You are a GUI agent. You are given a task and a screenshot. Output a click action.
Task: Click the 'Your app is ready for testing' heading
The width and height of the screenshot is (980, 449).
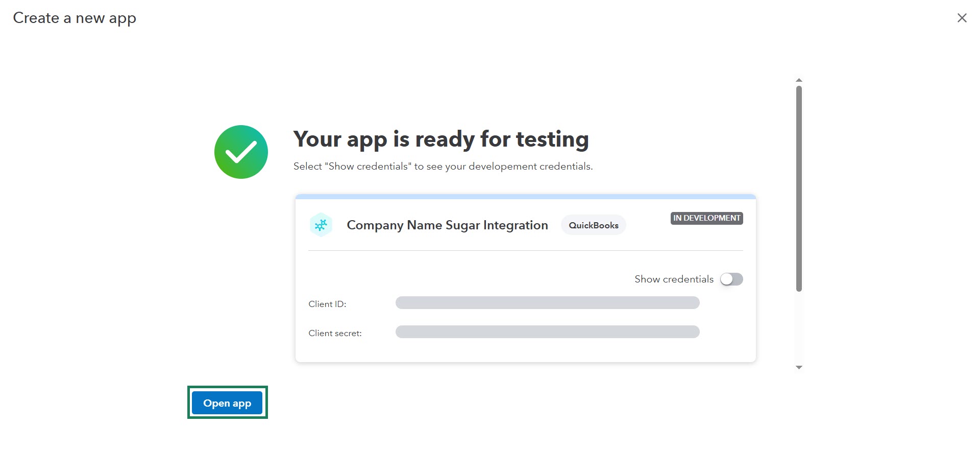pyautogui.click(x=440, y=139)
